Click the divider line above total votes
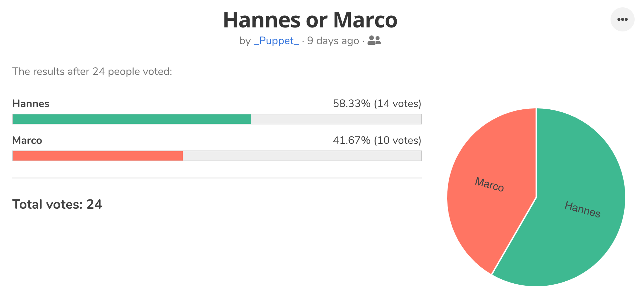Image resolution: width=644 pixels, height=293 pixels. click(217, 178)
